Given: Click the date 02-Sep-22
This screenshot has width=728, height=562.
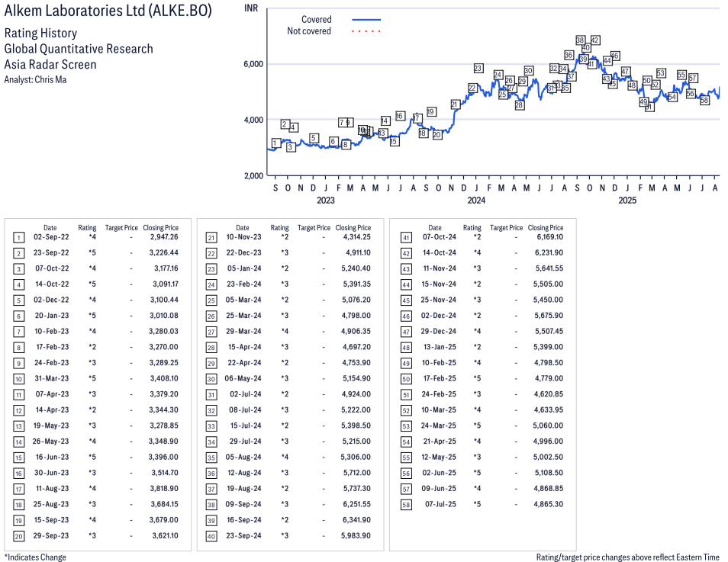Looking at the screenshot, I should (51, 237).
